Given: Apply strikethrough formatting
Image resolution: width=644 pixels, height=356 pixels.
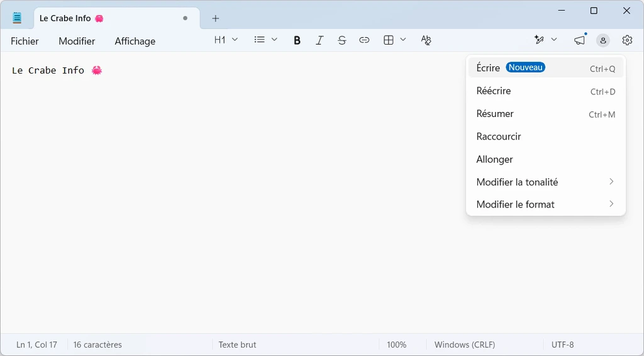Looking at the screenshot, I should pos(341,40).
